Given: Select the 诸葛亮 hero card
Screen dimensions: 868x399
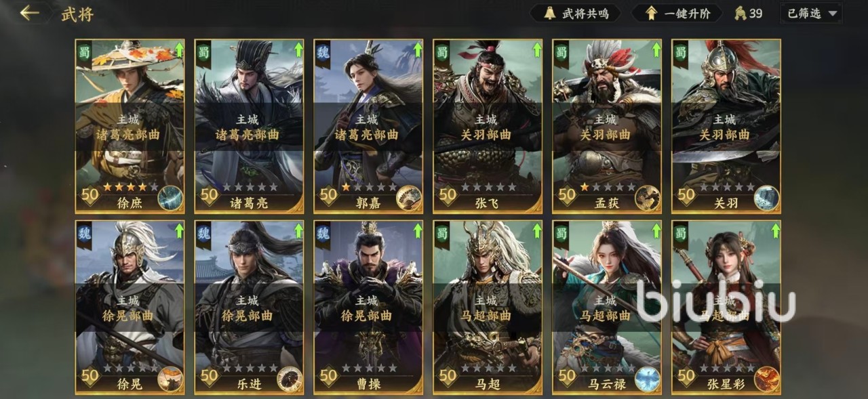Looking at the screenshot, I should (249, 126).
